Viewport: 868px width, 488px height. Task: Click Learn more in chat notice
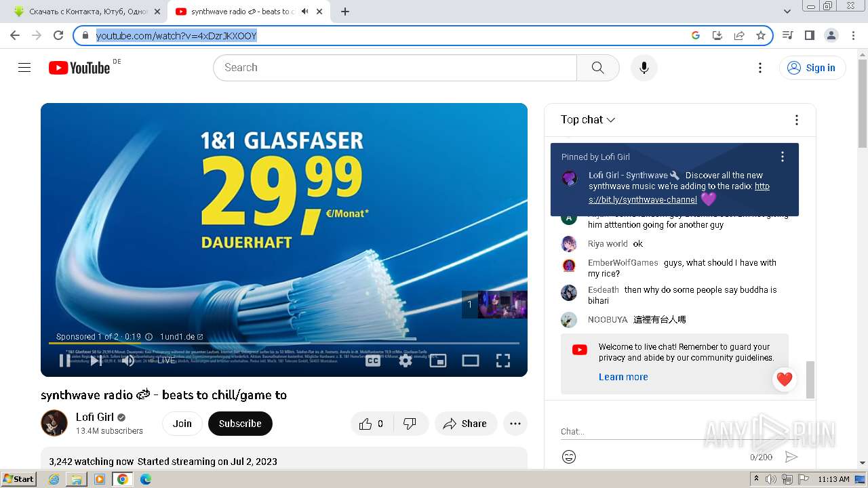point(623,377)
